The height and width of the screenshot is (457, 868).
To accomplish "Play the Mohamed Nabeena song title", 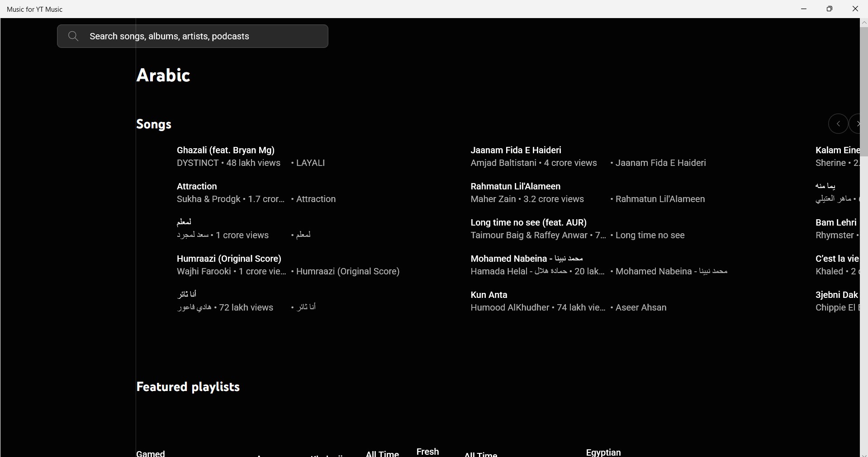I will [527, 259].
